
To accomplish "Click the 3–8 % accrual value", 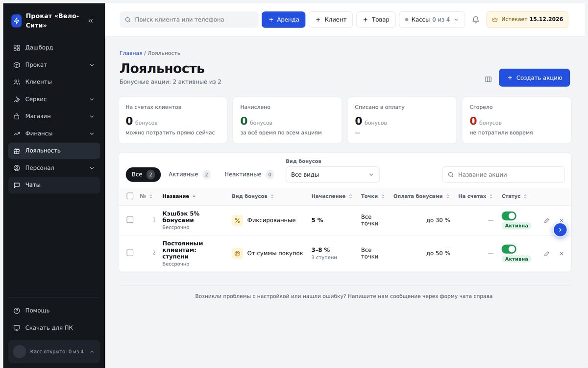I will (320, 250).
